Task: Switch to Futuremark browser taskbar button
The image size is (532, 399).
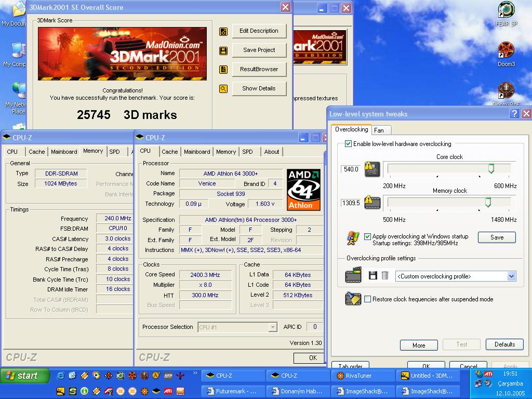Action: [x=233, y=391]
